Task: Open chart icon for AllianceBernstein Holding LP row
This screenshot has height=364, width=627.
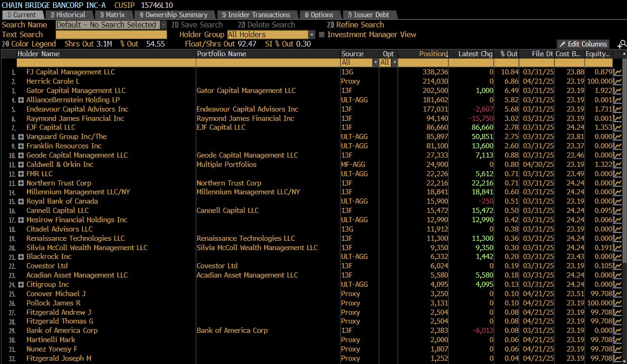Action: (618, 100)
